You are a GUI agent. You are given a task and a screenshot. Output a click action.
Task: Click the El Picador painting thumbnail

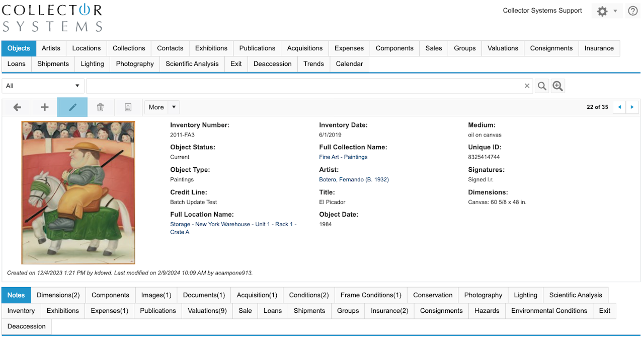[78, 193]
